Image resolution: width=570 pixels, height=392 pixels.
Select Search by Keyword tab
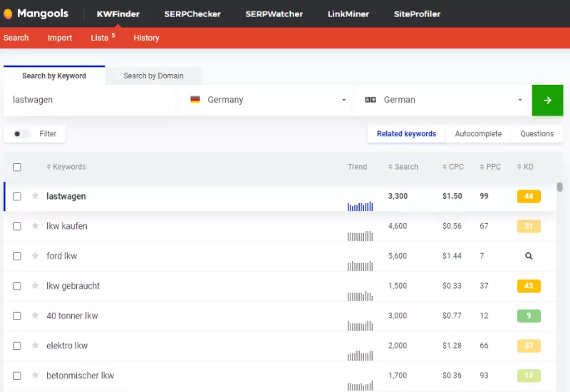click(54, 76)
